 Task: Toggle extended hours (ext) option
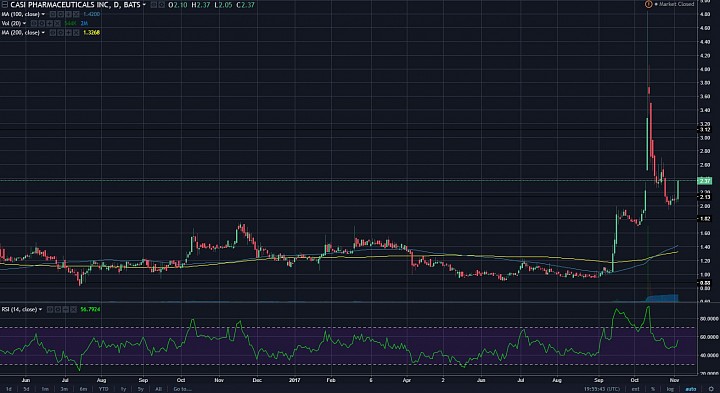tap(636, 389)
